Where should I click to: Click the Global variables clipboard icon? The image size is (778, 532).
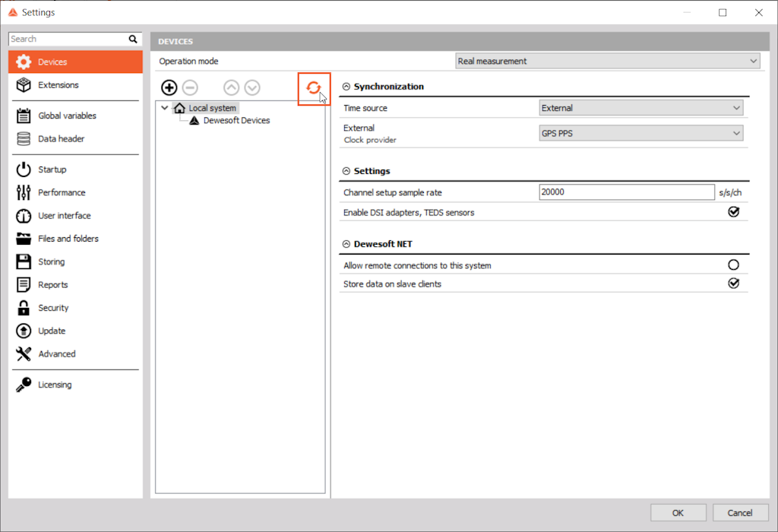point(24,116)
